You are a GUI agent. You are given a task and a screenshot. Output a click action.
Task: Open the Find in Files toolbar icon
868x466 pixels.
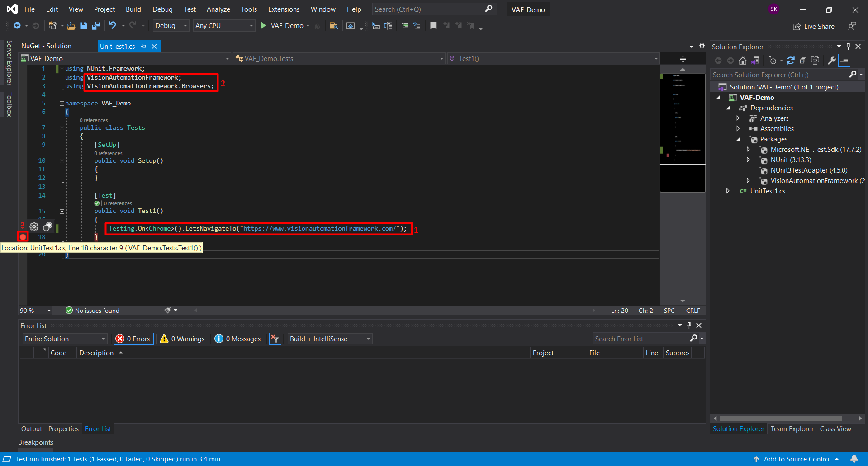pos(333,26)
